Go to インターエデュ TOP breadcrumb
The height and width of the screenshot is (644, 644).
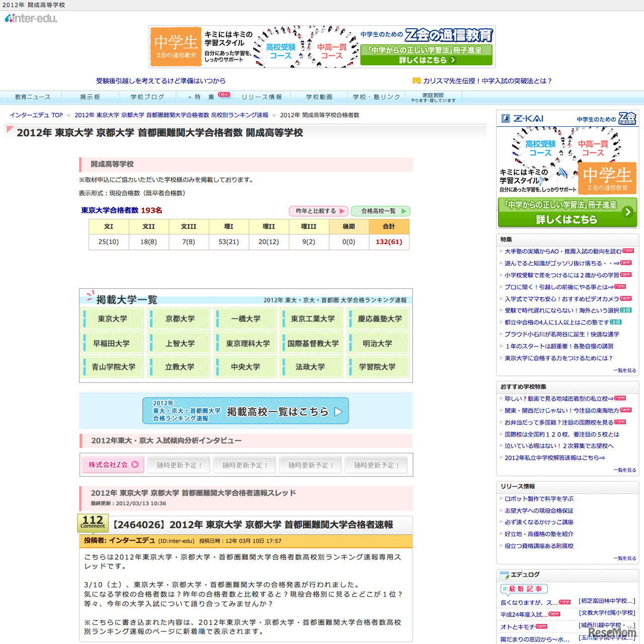coord(36,115)
